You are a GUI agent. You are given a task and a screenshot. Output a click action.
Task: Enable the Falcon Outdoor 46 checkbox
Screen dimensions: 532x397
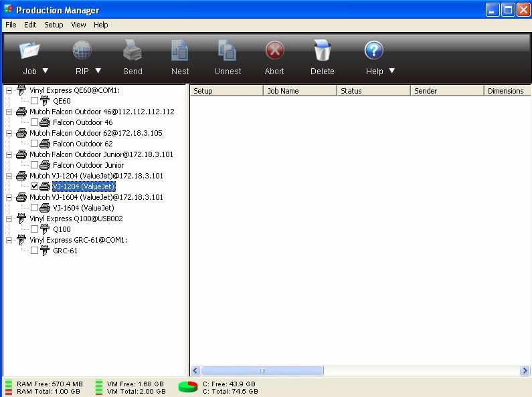pos(34,122)
